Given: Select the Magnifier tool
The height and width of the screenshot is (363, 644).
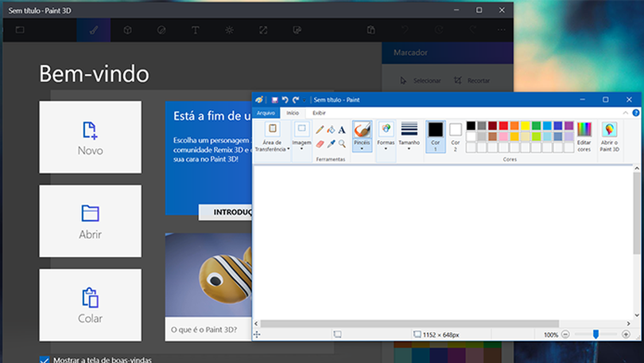Looking at the screenshot, I should pos(342,144).
